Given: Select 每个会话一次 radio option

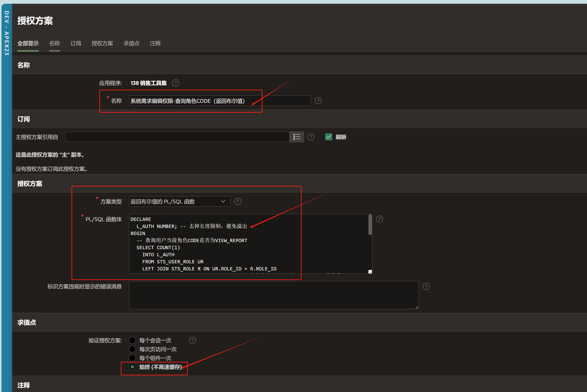Looking at the screenshot, I should pyautogui.click(x=132, y=340).
